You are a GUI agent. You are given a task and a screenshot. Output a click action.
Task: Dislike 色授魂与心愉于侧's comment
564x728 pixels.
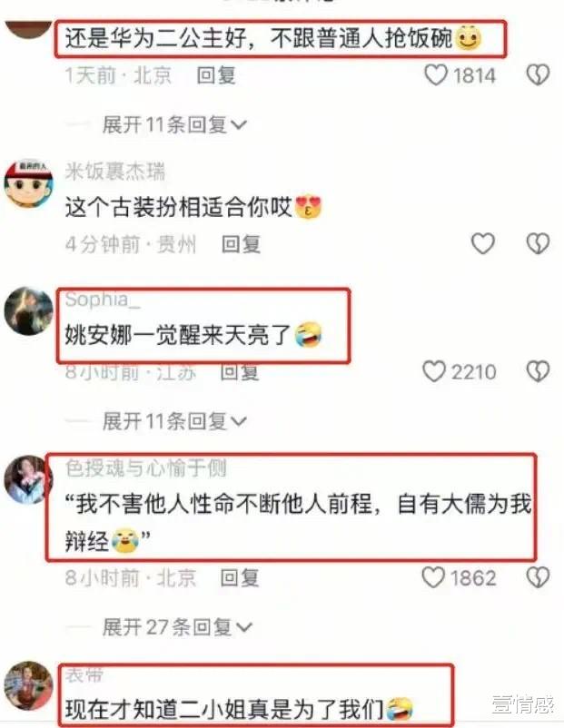tap(538, 577)
